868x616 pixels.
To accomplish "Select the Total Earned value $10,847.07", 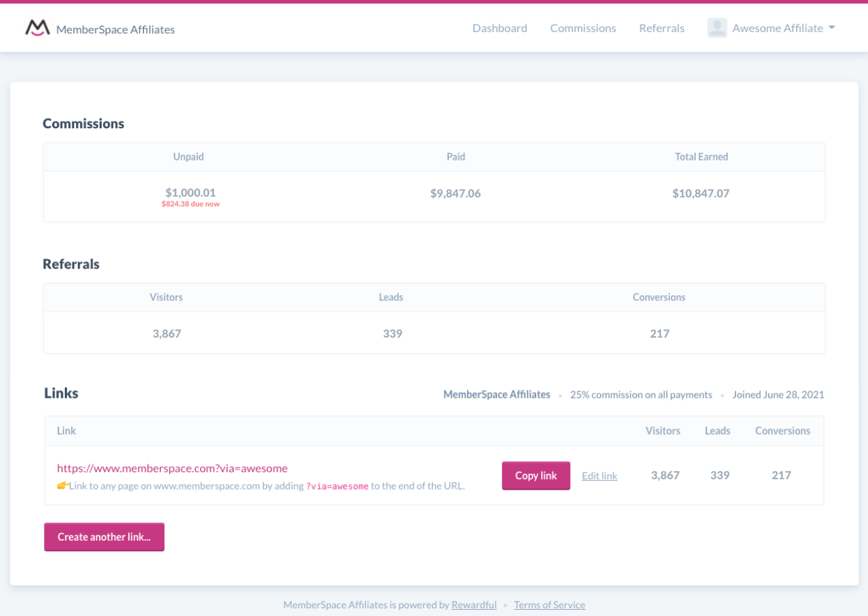I will (701, 193).
